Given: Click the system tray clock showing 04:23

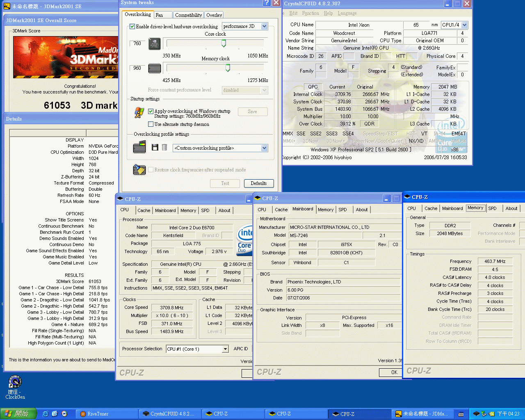Looking at the screenshot, I should [x=508, y=414].
